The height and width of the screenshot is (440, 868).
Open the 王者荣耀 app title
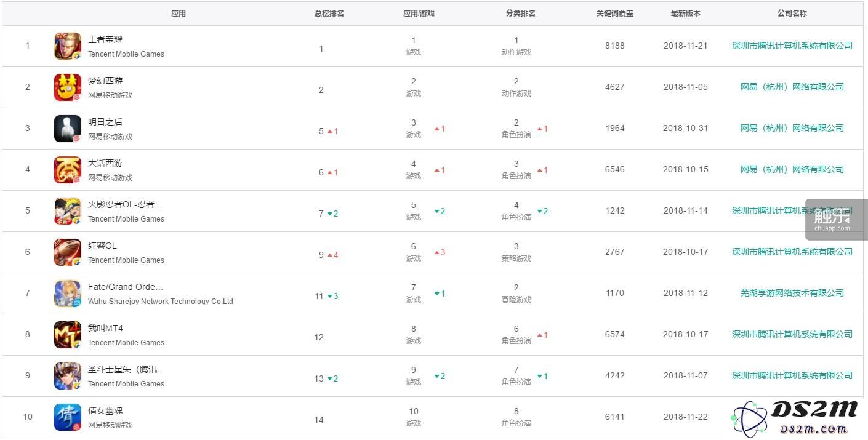pyautogui.click(x=105, y=39)
